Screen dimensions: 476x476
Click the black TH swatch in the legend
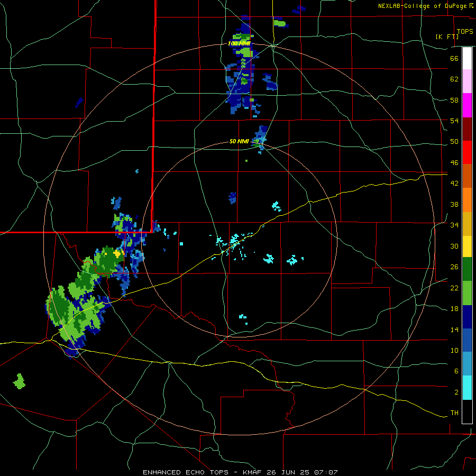467,411
